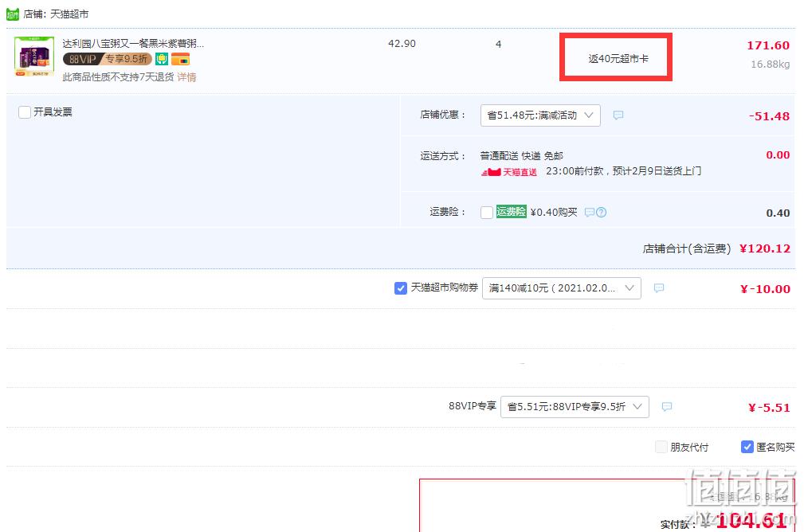The height and width of the screenshot is (532, 804).
Task: Click the store name 天猫超市
Action: click(x=69, y=14)
